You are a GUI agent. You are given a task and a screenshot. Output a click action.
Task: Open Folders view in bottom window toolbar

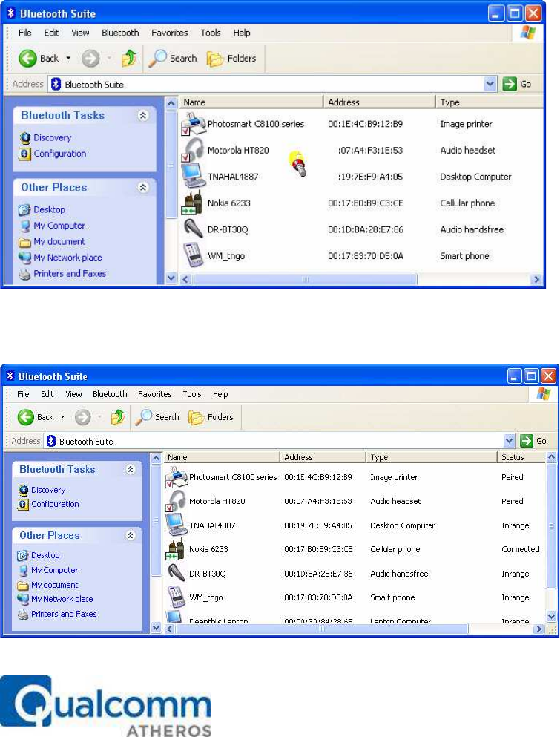[x=211, y=417]
